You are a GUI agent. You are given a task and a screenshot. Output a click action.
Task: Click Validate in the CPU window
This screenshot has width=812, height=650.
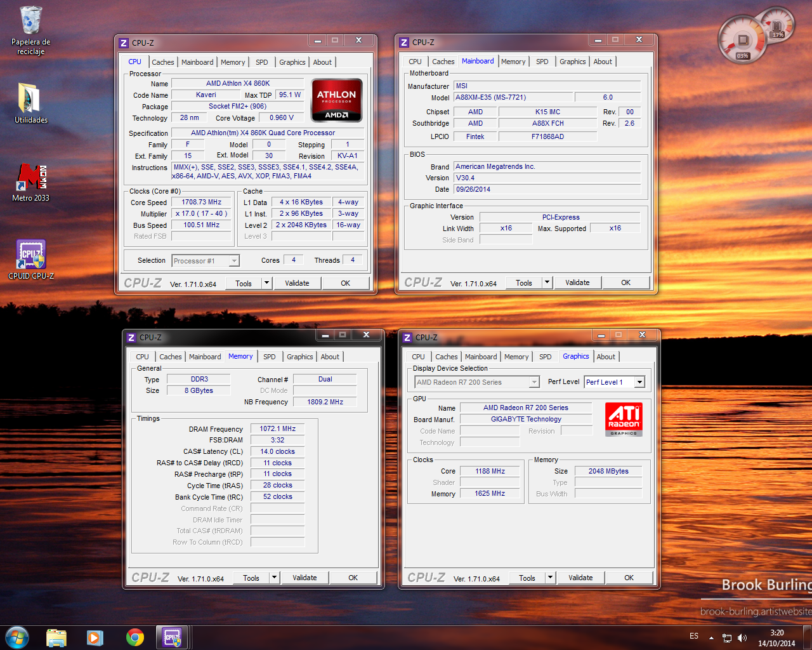[x=297, y=283]
